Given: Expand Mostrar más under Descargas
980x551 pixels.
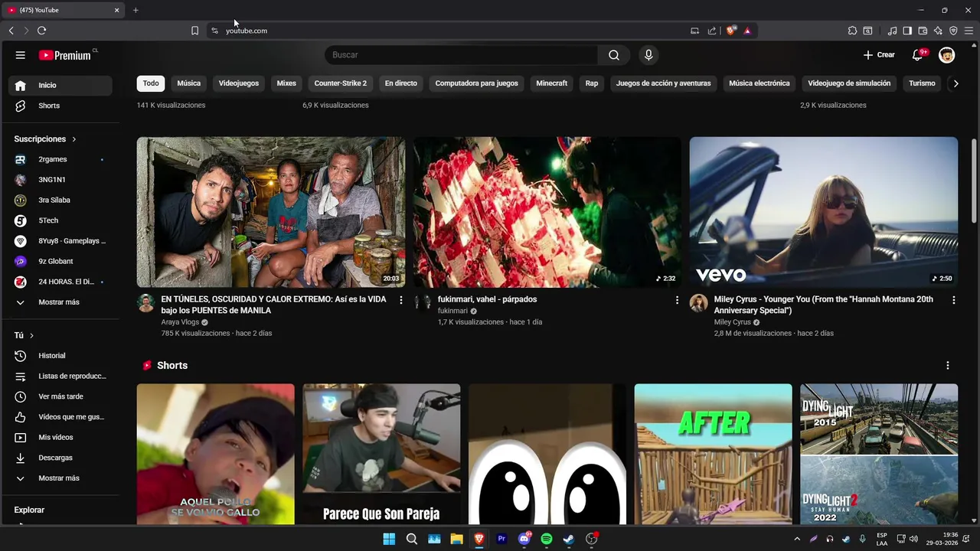Looking at the screenshot, I should (x=60, y=478).
